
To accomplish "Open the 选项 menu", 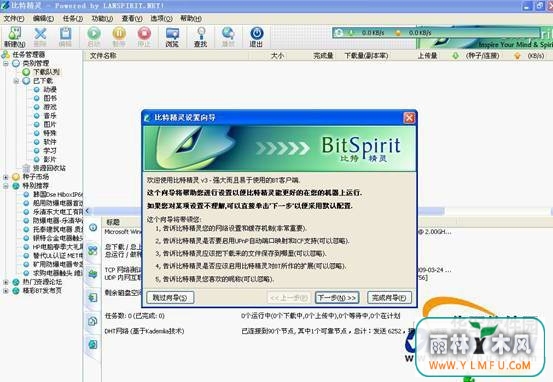I will click(x=162, y=18).
